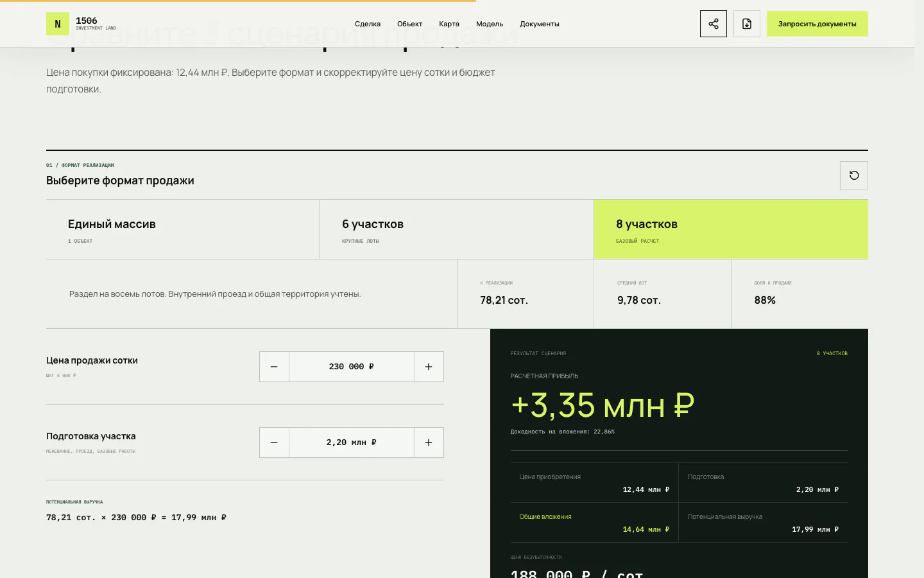Click the download document icon

click(747, 24)
